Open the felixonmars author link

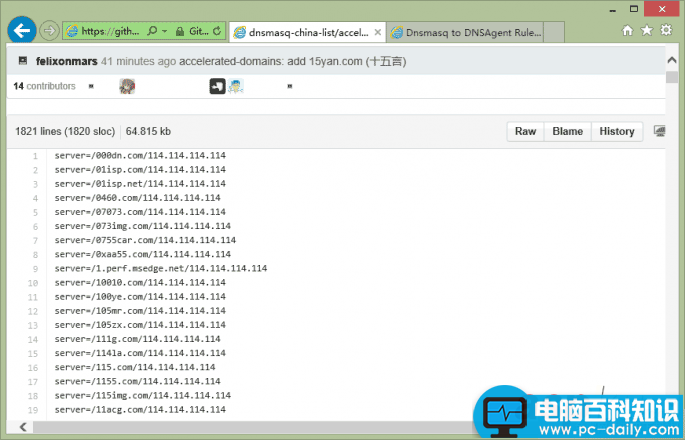(x=66, y=61)
